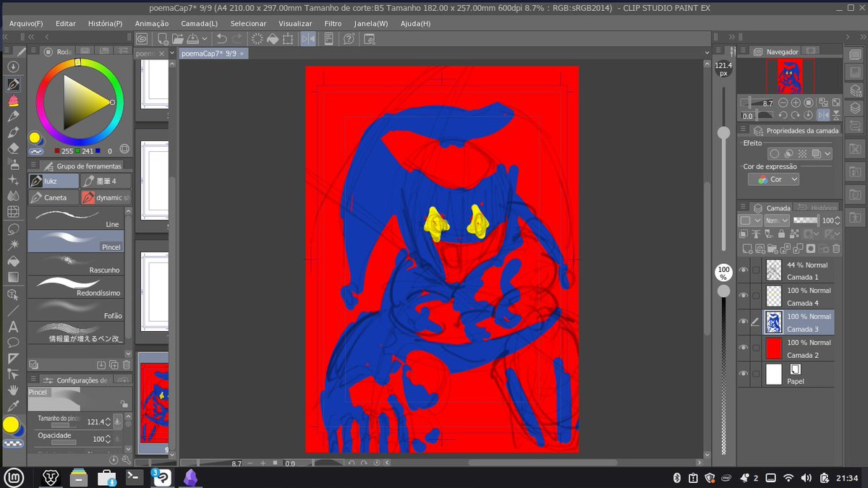Hide the Camada 2 layer
The width and height of the screenshot is (868, 488).
[x=744, y=348]
